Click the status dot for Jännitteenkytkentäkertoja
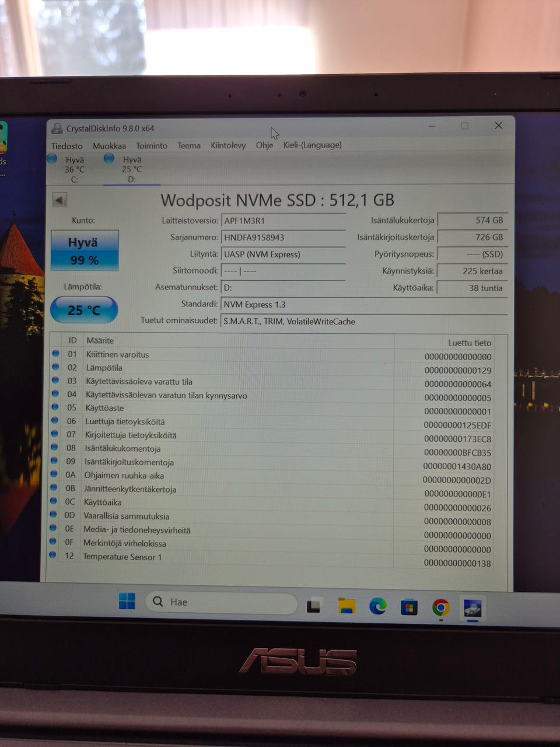The image size is (560, 747). (54, 487)
